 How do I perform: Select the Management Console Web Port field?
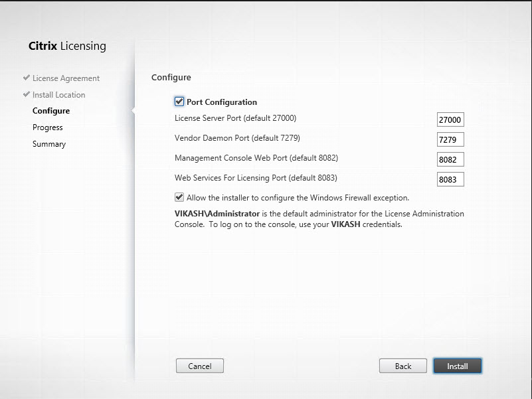450,159
